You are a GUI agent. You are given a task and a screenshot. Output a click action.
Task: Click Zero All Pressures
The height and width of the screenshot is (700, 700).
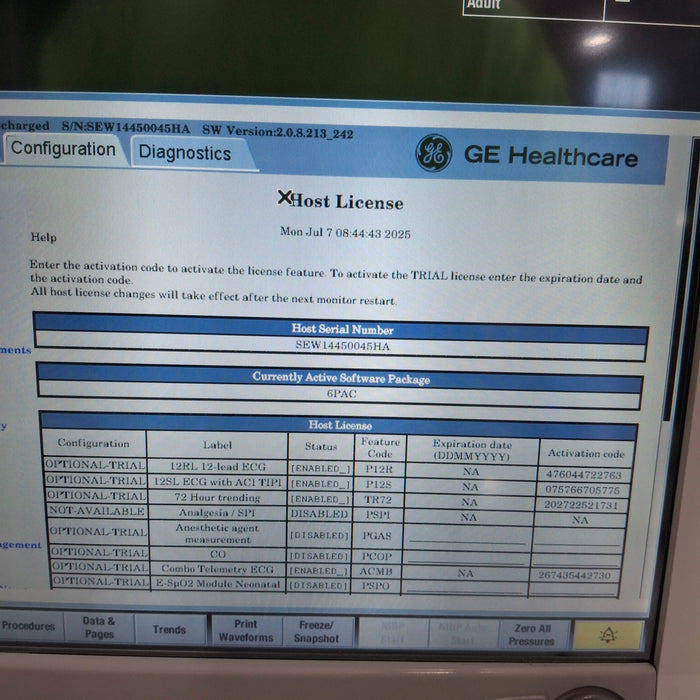tap(532, 634)
